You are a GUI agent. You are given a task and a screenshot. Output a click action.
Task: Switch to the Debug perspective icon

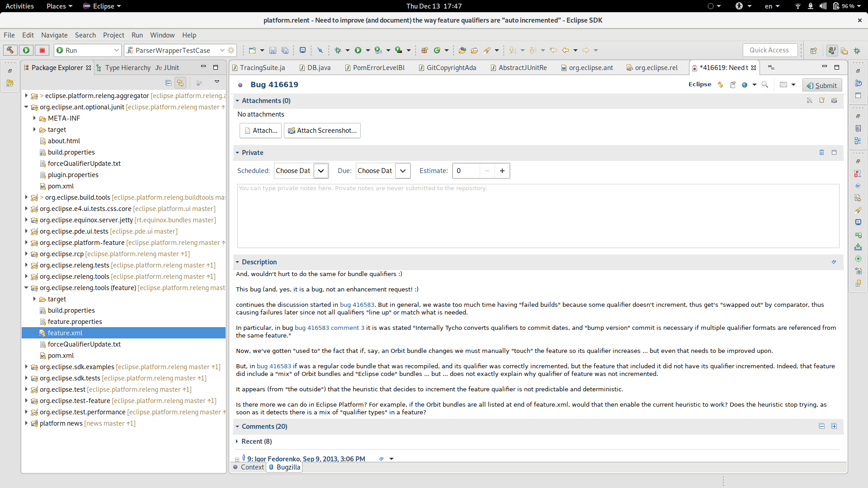[857, 51]
